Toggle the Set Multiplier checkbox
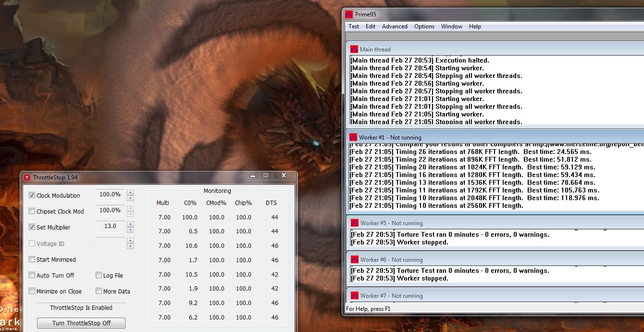Screen dimensions: 644x332 coord(32,227)
